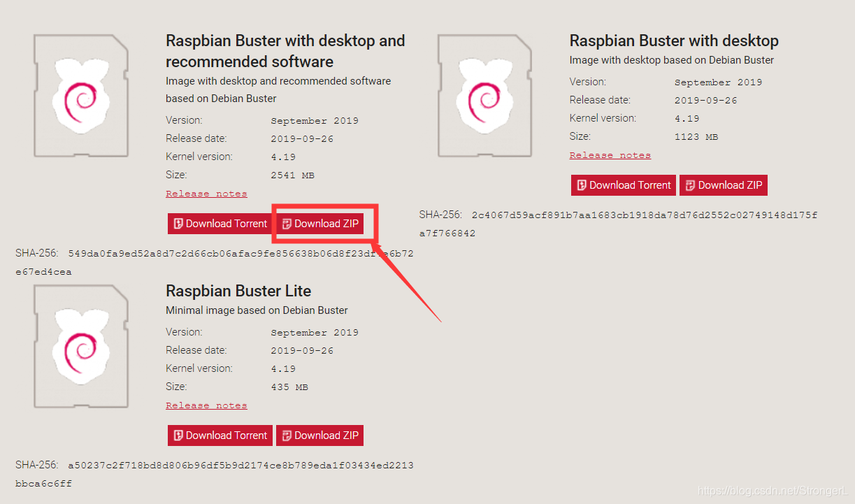
Task: Download Torrent for Raspbian Buster Lite
Action: [x=220, y=435]
